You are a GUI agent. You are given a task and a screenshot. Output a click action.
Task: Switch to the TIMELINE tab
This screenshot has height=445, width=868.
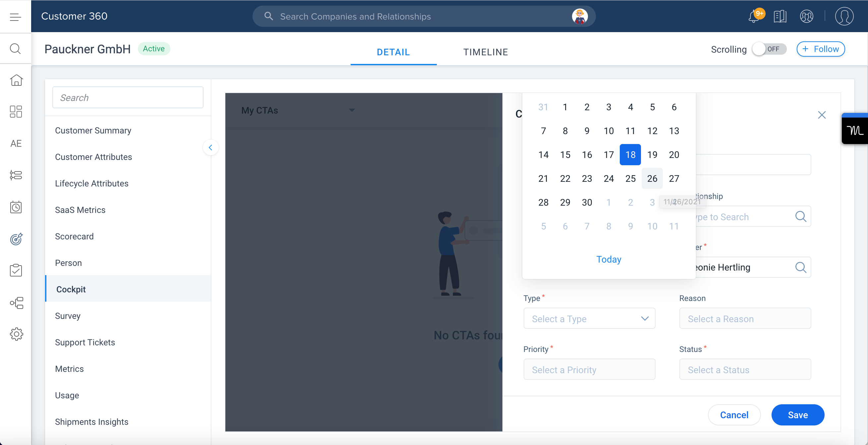(486, 52)
